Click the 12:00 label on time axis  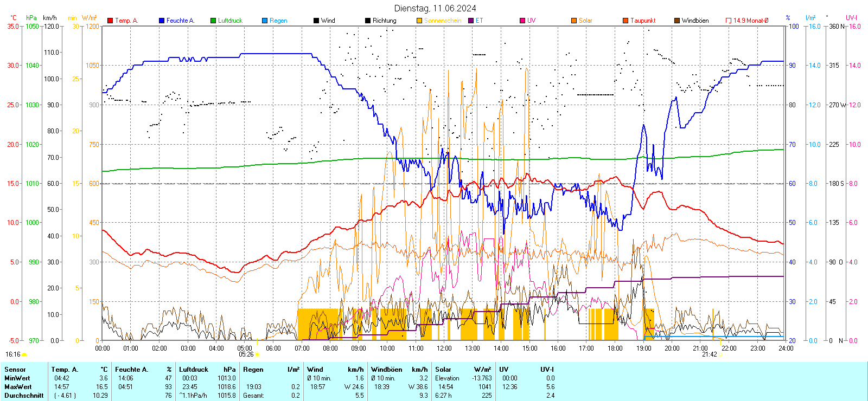point(444,348)
